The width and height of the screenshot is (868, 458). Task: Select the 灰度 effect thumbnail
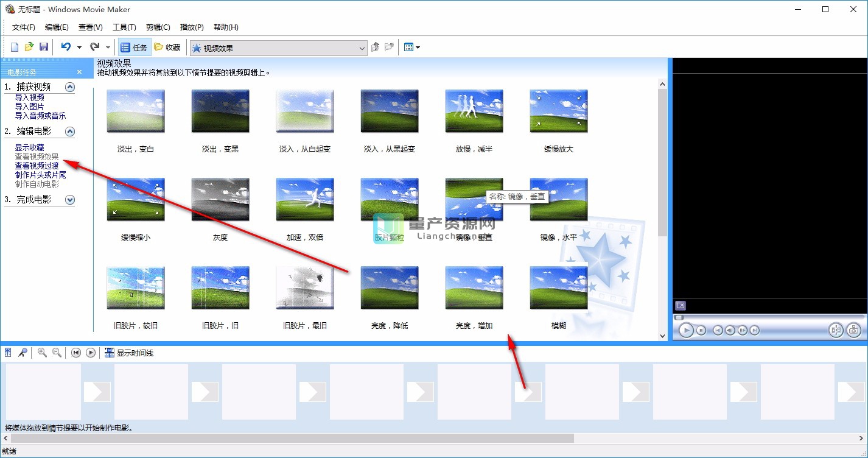coord(220,199)
